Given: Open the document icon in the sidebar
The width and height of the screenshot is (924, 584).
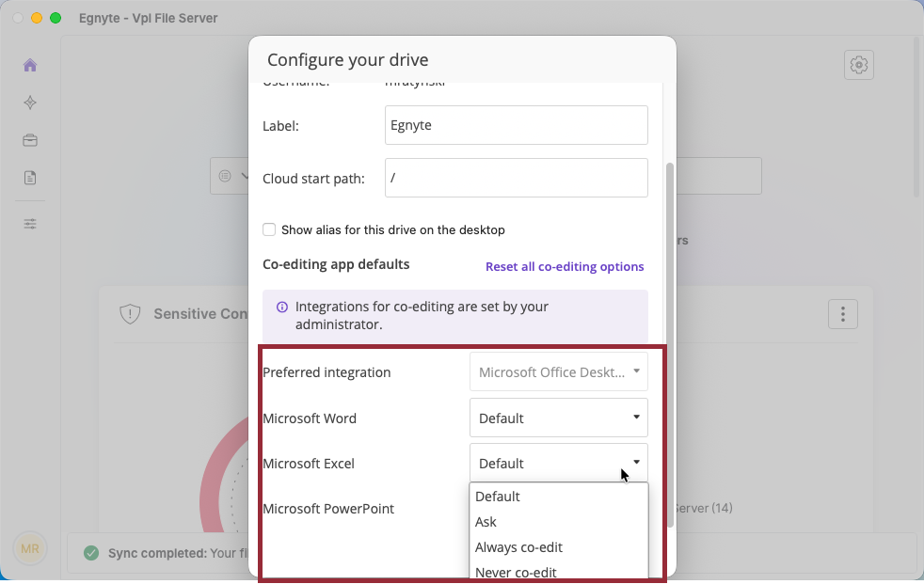Looking at the screenshot, I should pyautogui.click(x=30, y=177).
